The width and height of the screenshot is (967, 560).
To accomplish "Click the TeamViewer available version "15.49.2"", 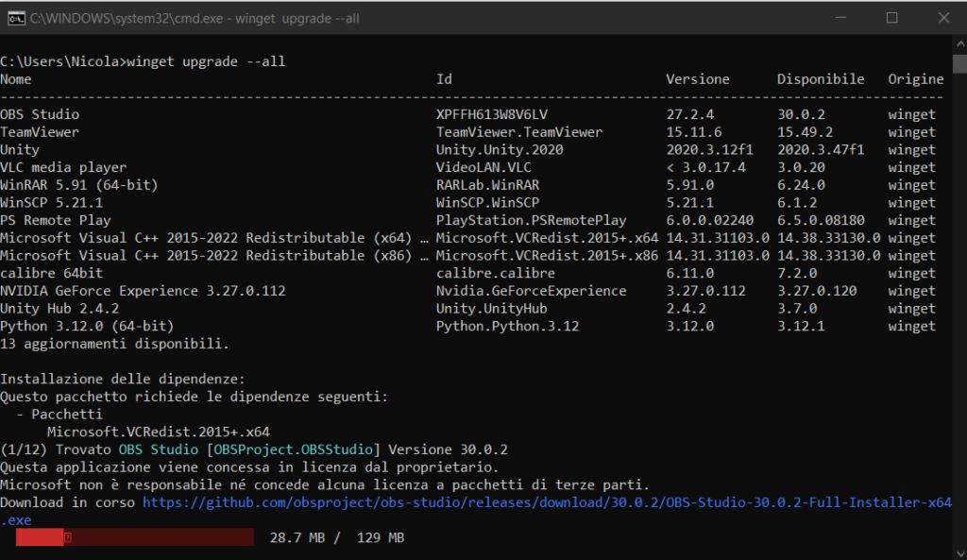I will click(x=805, y=132).
